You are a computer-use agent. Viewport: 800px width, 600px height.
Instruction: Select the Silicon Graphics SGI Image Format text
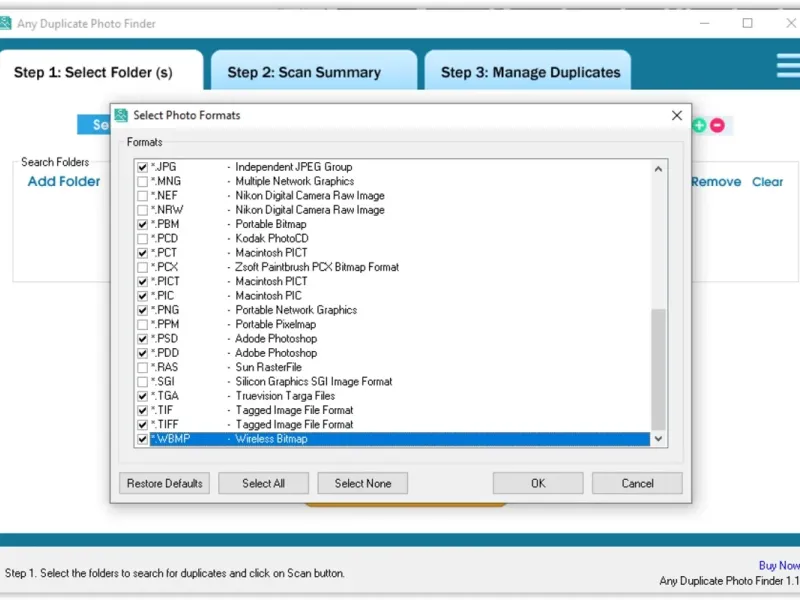pos(314,382)
